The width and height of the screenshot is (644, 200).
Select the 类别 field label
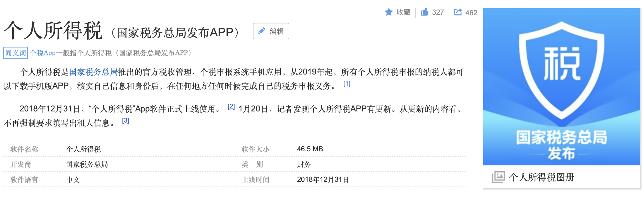(252, 164)
